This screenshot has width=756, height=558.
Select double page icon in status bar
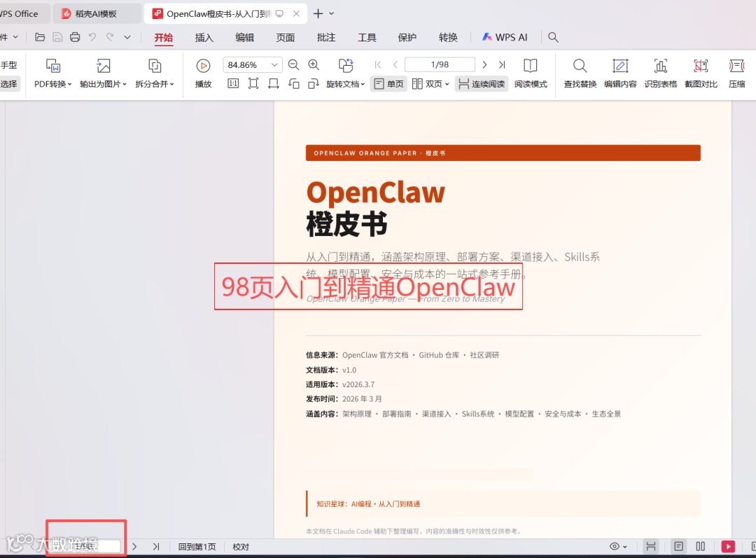click(x=701, y=546)
